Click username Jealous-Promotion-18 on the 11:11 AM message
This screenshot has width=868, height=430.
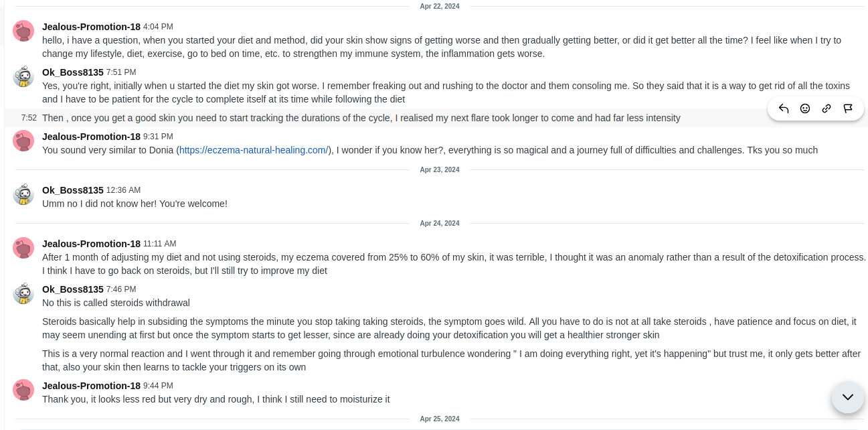coord(91,244)
